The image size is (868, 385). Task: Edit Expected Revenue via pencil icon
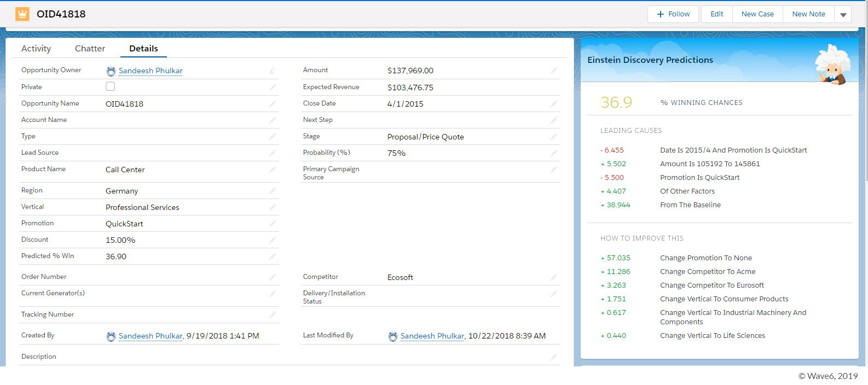coord(553,87)
